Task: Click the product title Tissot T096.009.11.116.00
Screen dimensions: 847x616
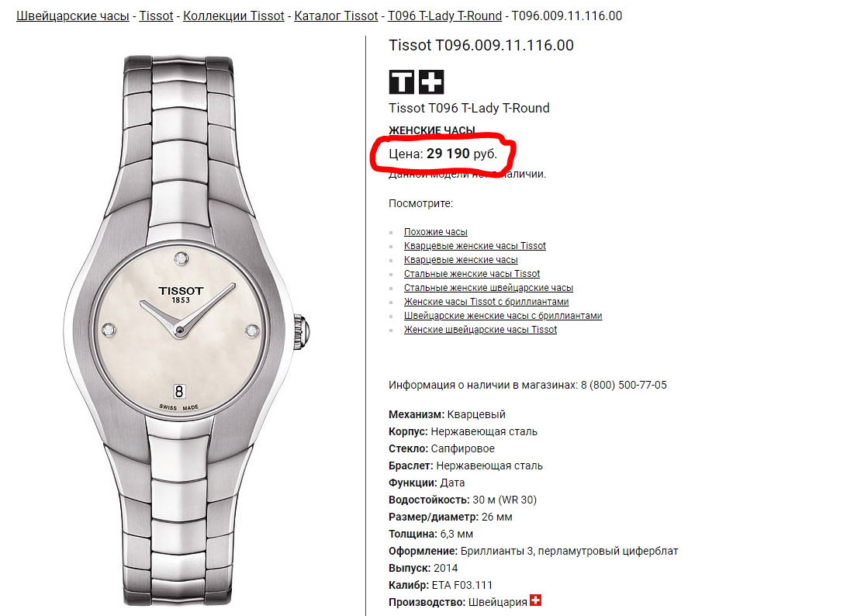Action: click(482, 46)
